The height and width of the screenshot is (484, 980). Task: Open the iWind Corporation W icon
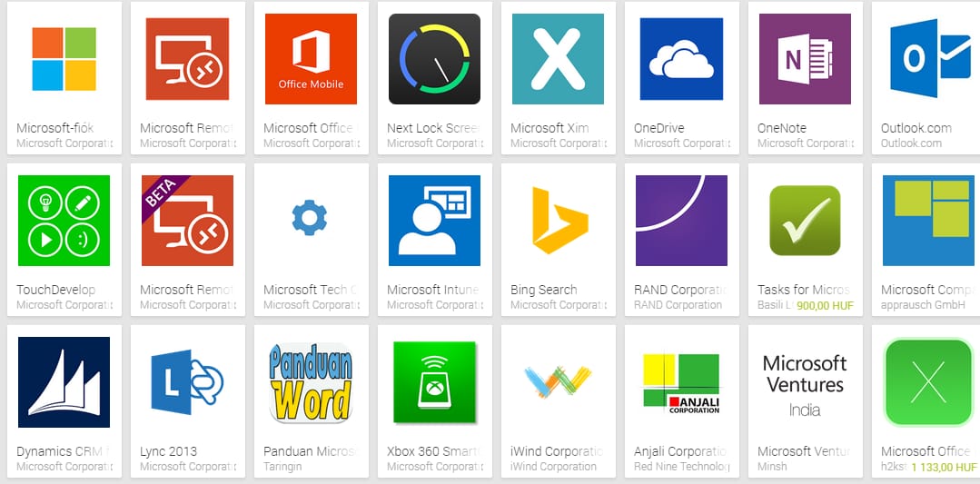pyautogui.click(x=558, y=382)
